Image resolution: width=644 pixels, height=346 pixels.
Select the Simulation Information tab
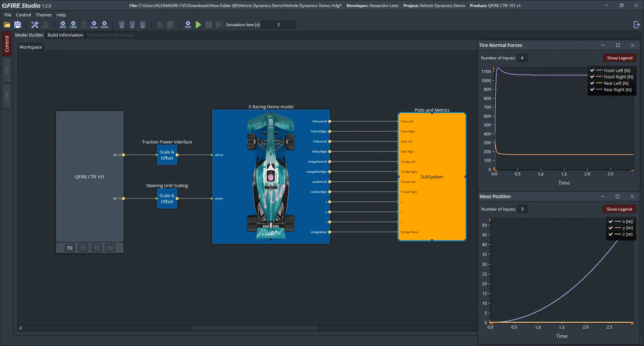(111, 35)
